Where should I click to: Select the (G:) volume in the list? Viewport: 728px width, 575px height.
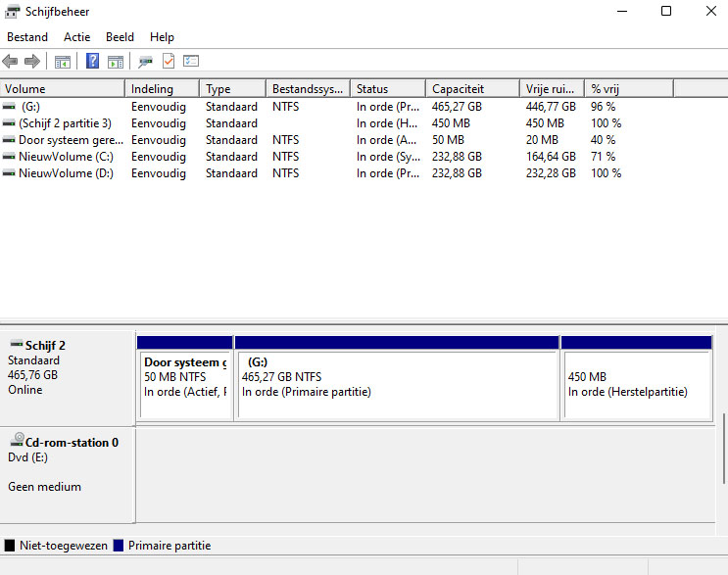pos(30,107)
